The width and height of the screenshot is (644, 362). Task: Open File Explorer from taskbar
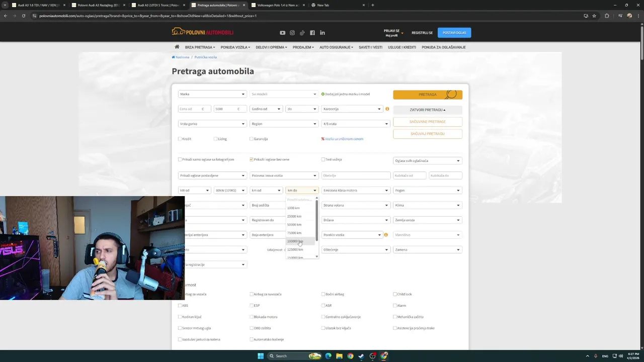(339, 356)
